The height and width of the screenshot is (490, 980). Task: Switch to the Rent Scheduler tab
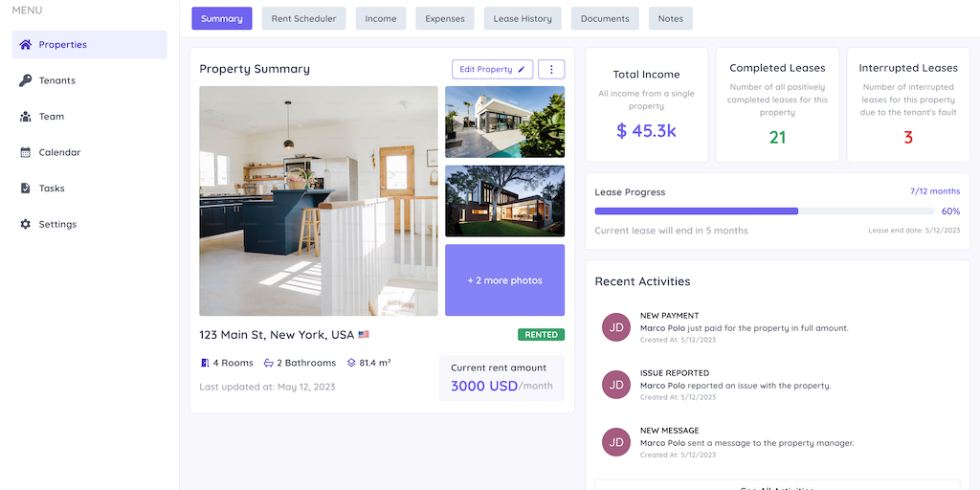[303, 19]
